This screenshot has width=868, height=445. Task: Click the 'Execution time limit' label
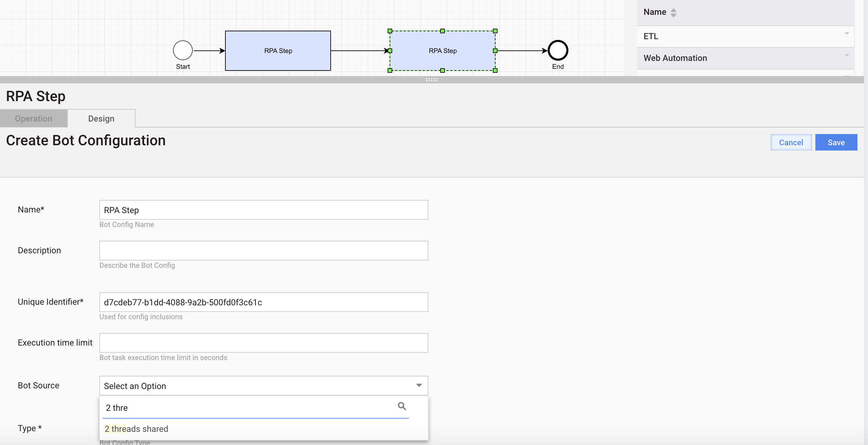[55, 343]
